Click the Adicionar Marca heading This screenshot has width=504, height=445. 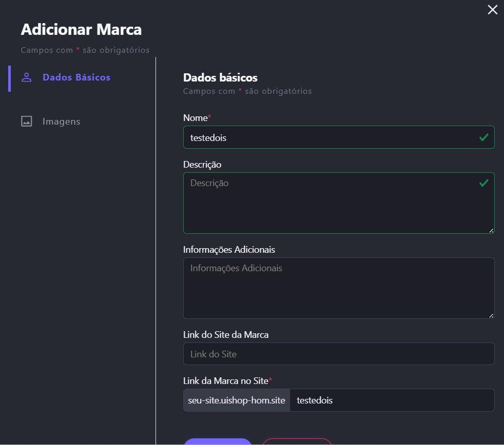tap(81, 30)
